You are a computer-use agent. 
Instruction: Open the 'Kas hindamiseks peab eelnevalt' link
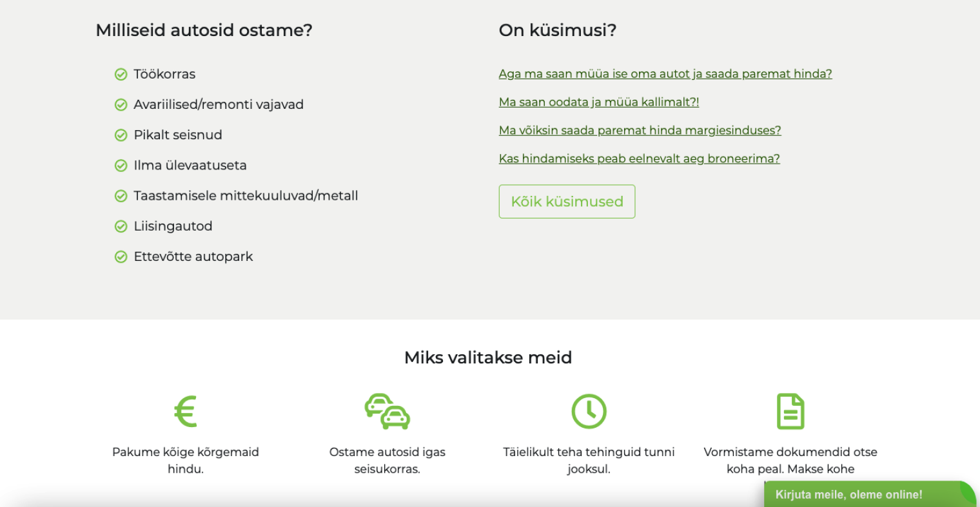(639, 159)
